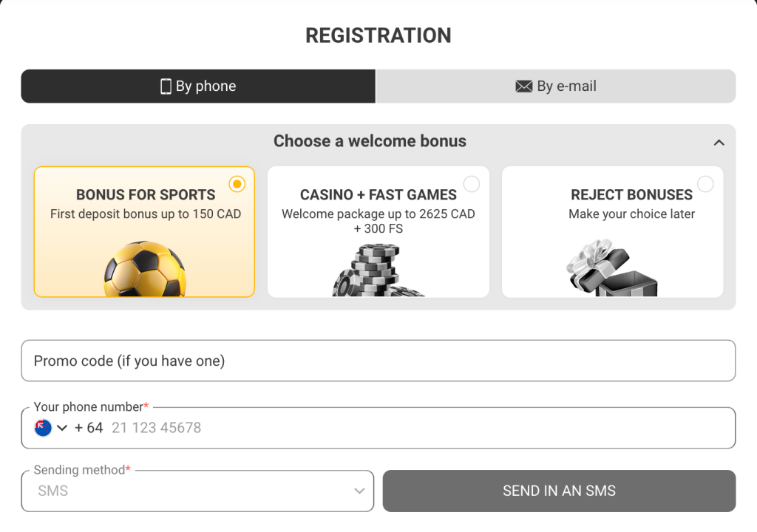
Task: Click the phone icon in registration tab
Action: 166,86
